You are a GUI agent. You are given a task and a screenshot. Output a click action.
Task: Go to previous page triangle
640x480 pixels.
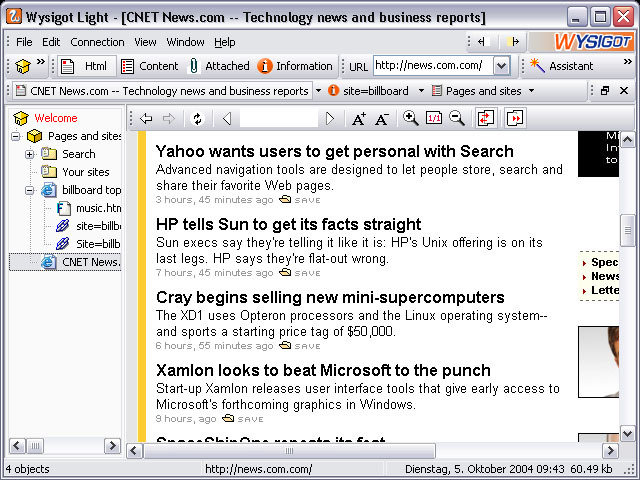click(x=227, y=119)
